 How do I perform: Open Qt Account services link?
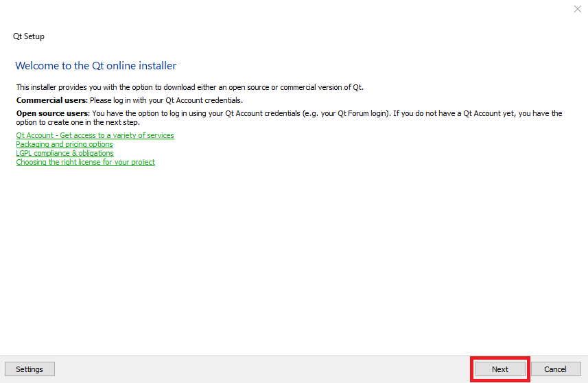click(95, 135)
